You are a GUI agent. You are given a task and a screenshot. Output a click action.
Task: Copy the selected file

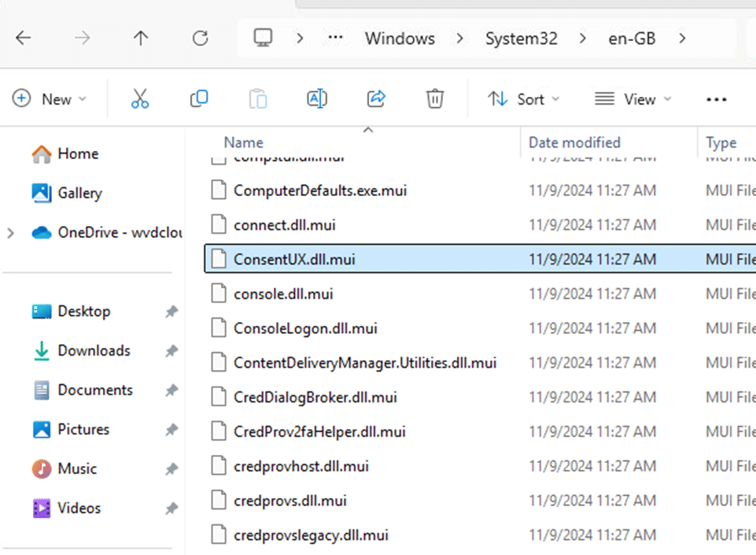[199, 99]
